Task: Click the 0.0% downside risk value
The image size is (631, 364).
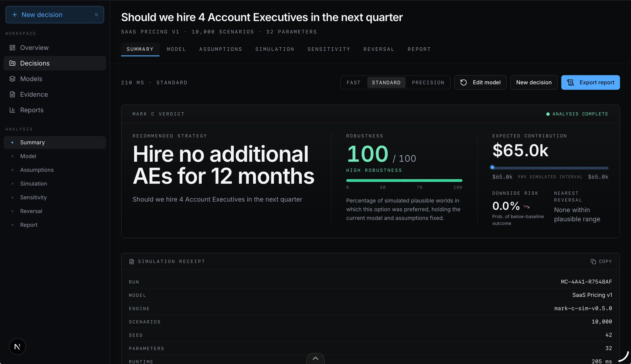Action: click(506, 206)
